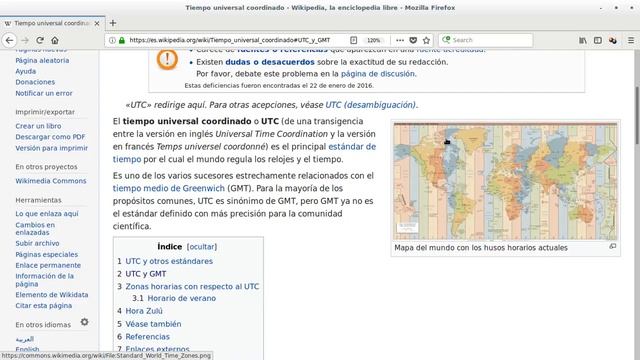640x360 pixels.
Task: Visit Wikimedia Commons project link
Action: coord(51,180)
